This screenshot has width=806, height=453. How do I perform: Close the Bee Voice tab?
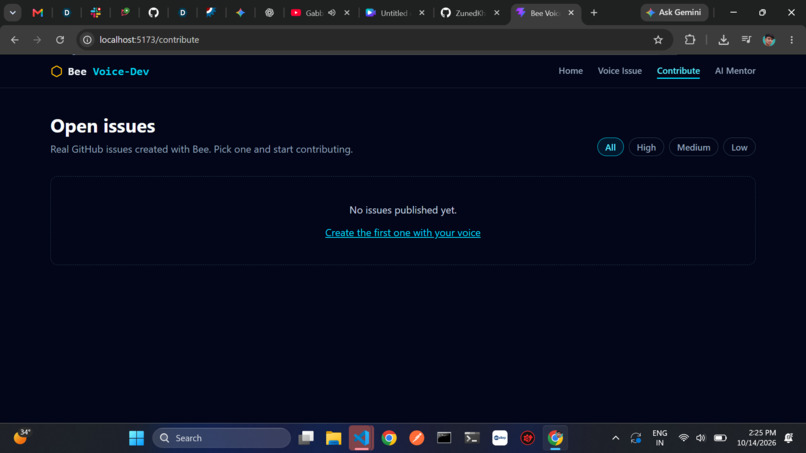[571, 13]
